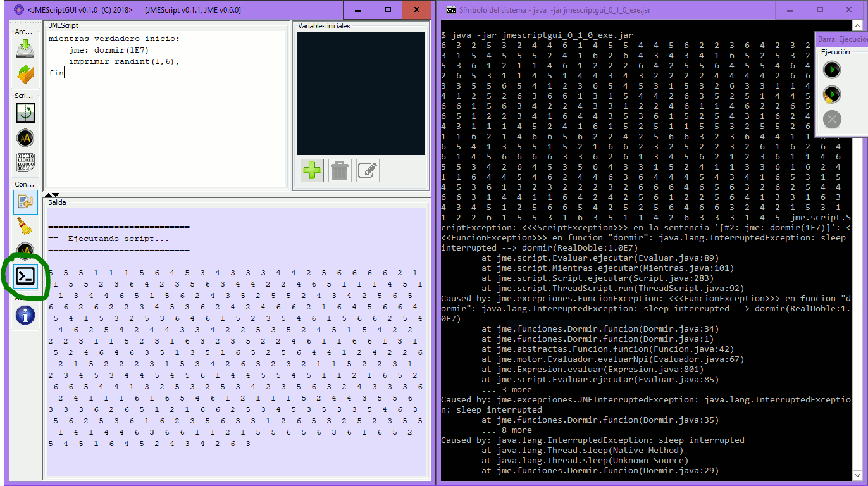Open the blue info about icon
This screenshot has height=486, width=868.
coord(25,315)
